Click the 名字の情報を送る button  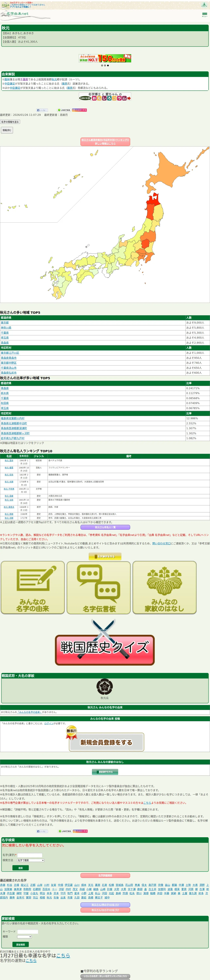[10, 122]
